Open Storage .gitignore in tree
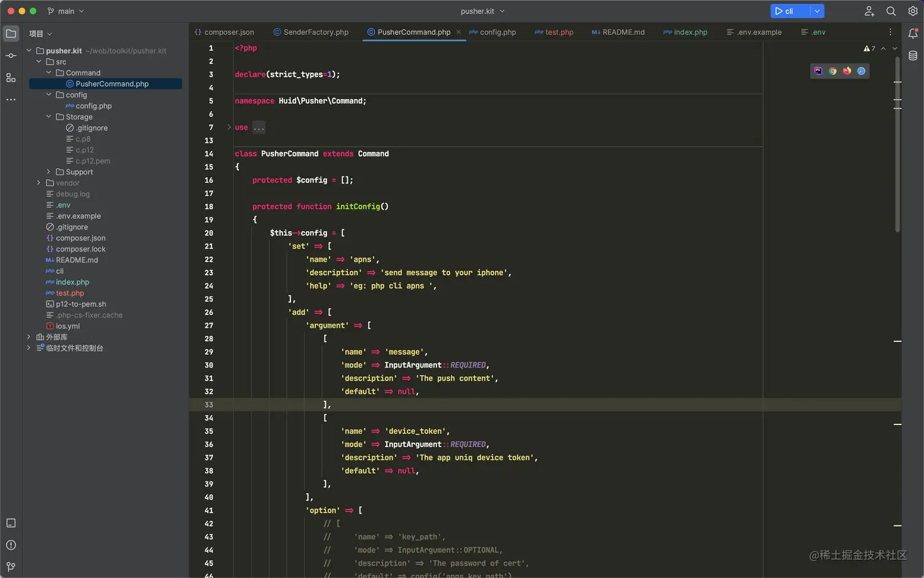 [87, 128]
